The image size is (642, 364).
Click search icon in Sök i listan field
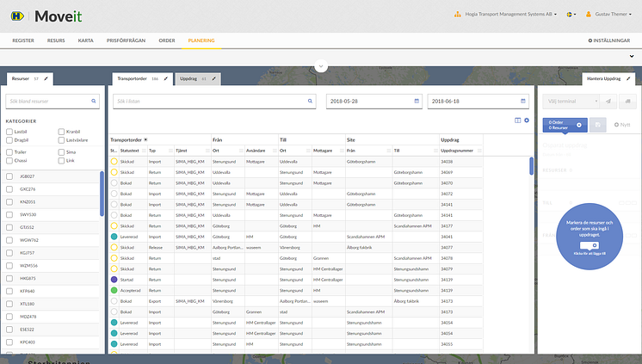pyautogui.click(x=310, y=102)
